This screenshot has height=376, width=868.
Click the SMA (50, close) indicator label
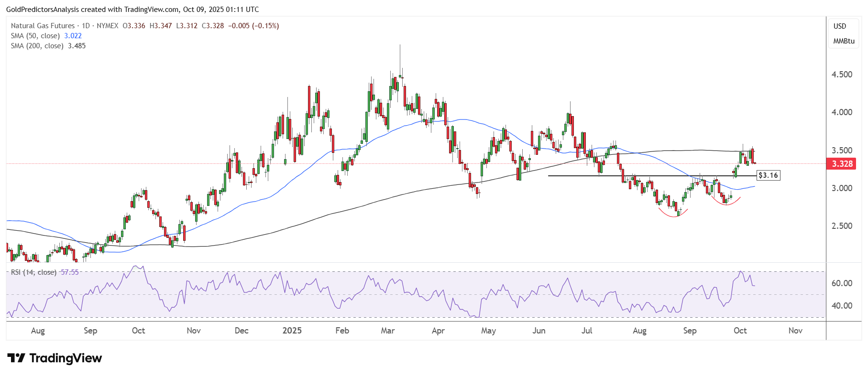35,36
